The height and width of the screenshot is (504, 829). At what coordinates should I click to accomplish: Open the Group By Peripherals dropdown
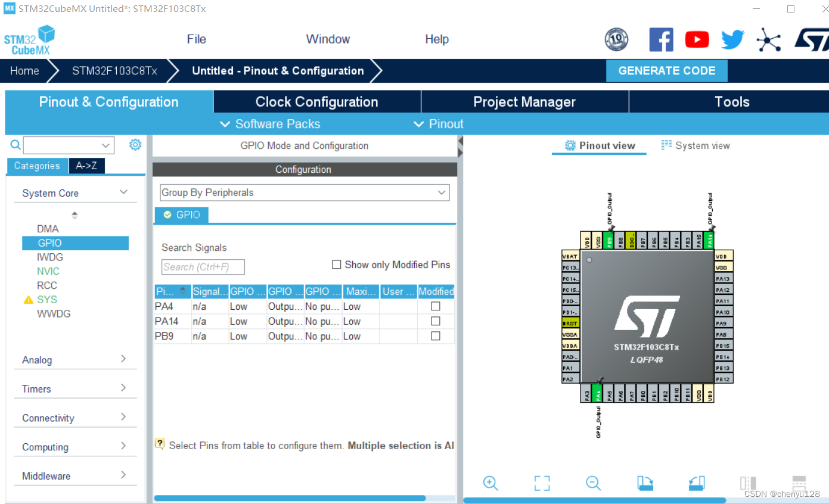[x=305, y=192]
